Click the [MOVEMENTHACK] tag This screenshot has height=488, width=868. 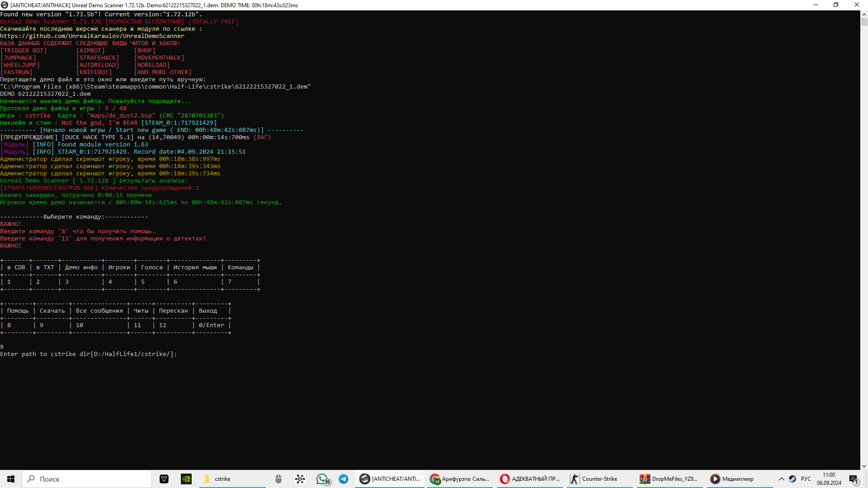[159, 58]
